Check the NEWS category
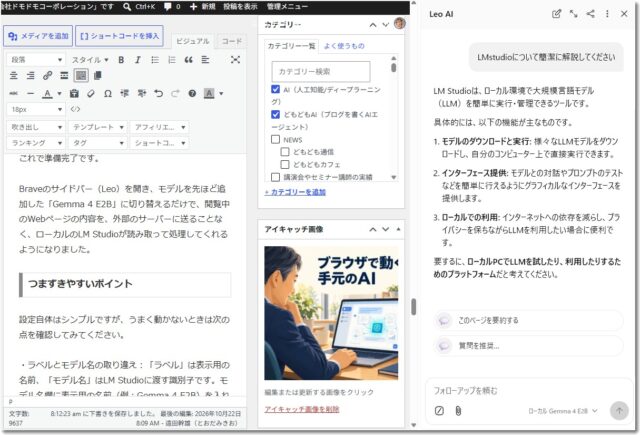The image size is (640, 435). pyautogui.click(x=276, y=140)
